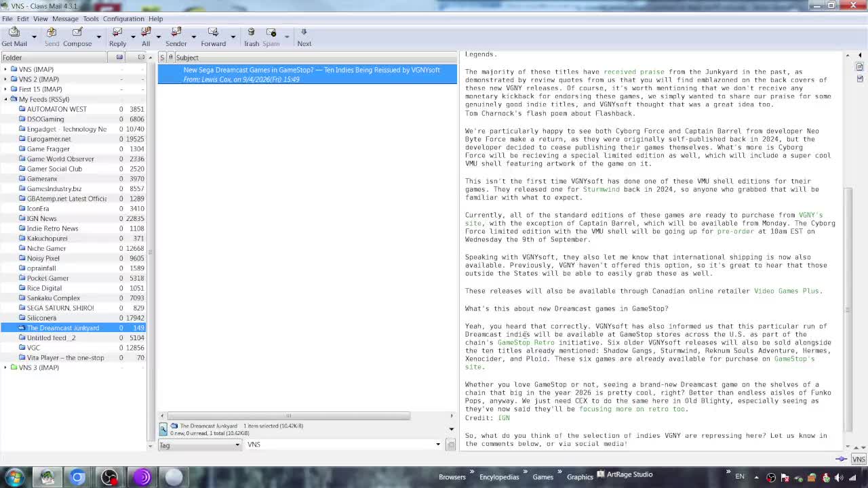Image resolution: width=868 pixels, height=488 pixels.
Task: Sort messages by Subject column header
Action: [x=317, y=58]
